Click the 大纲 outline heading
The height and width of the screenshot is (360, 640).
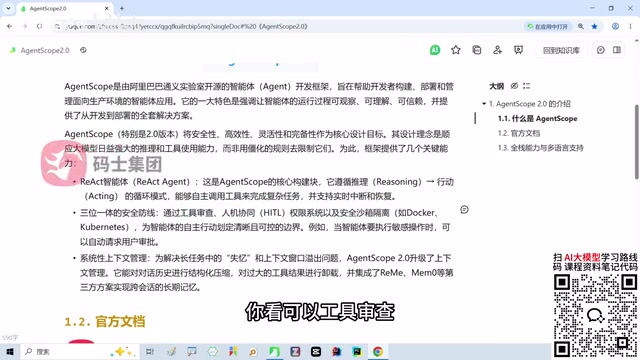496,86
